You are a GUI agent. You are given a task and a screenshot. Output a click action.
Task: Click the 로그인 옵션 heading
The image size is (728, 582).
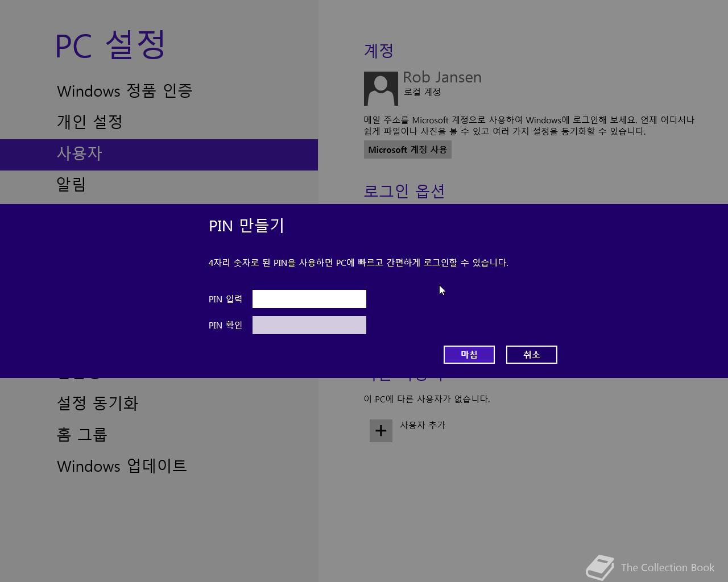click(x=404, y=191)
